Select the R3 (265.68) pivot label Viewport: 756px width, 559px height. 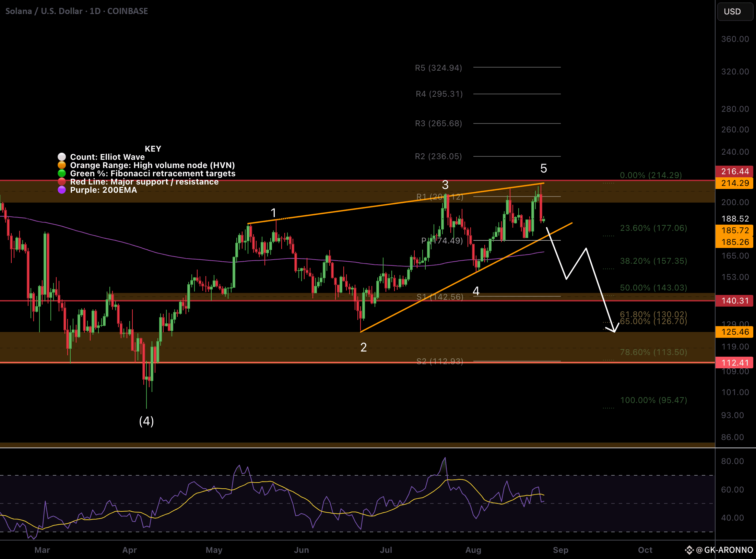pyautogui.click(x=438, y=123)
